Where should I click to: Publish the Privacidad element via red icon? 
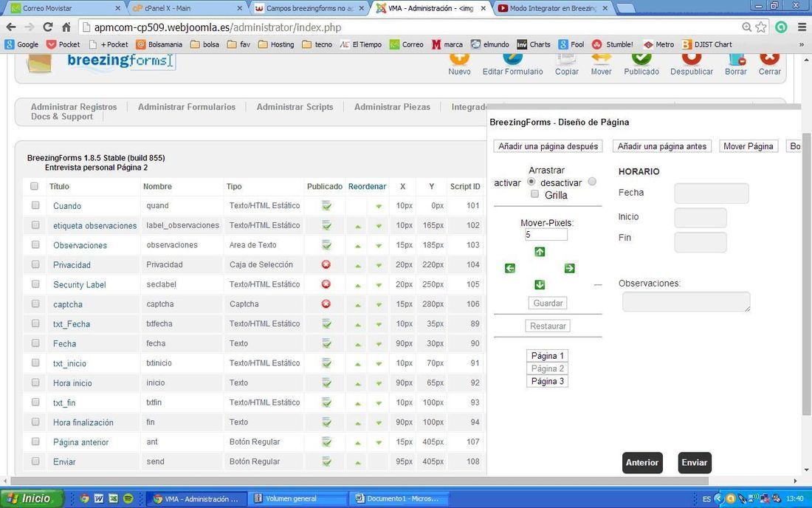point(326,264)
